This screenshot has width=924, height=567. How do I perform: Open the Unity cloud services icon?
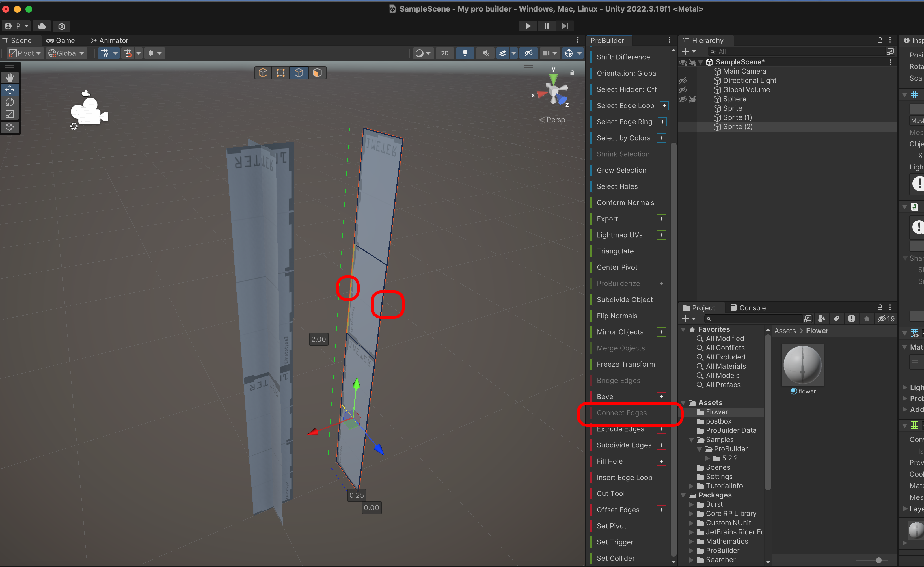pyautogui.click(x=42, y=26)
